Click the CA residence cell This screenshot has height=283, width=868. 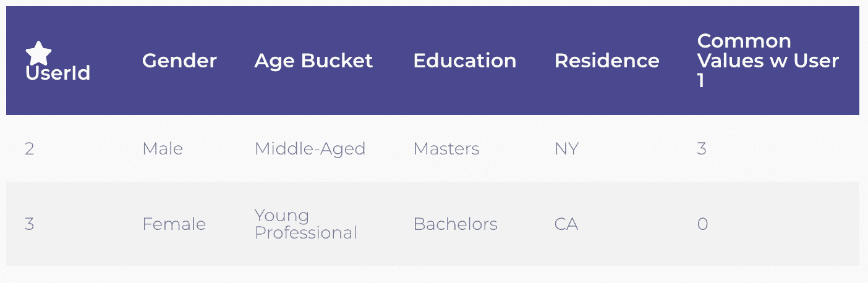tap(566, 224)
